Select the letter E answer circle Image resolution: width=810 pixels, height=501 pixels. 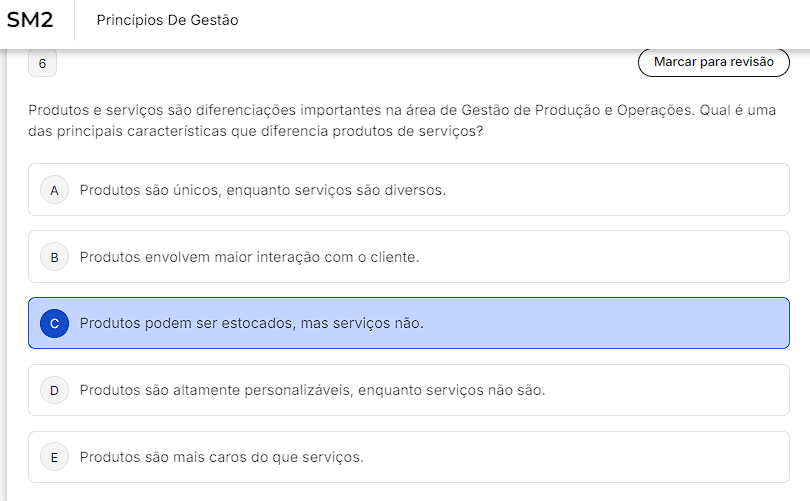point(54,457)
